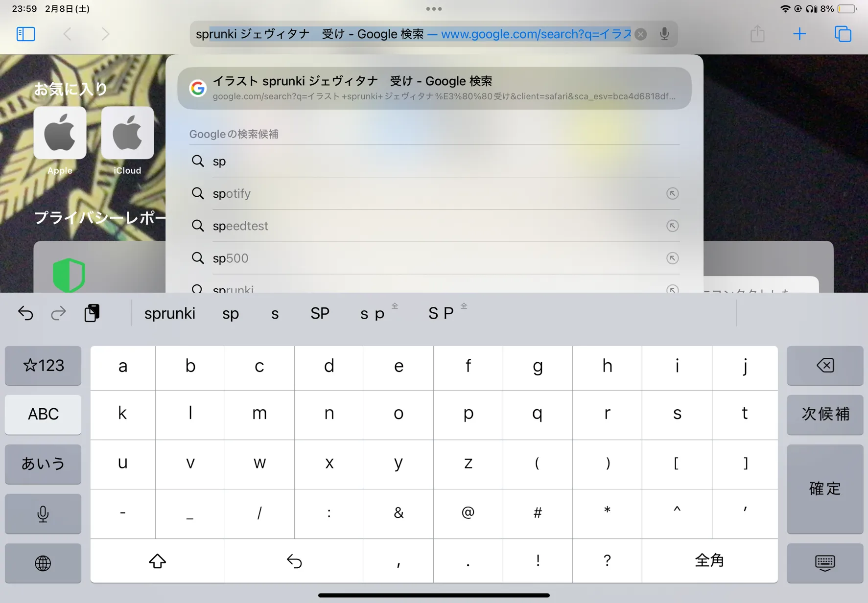Fill the search field with speedtest using its arrow

(672, 226)
